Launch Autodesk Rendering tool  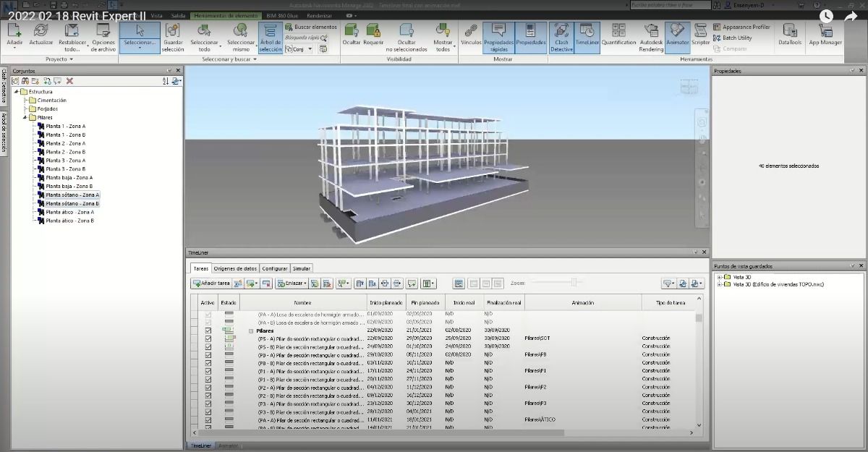pos(650,36)
